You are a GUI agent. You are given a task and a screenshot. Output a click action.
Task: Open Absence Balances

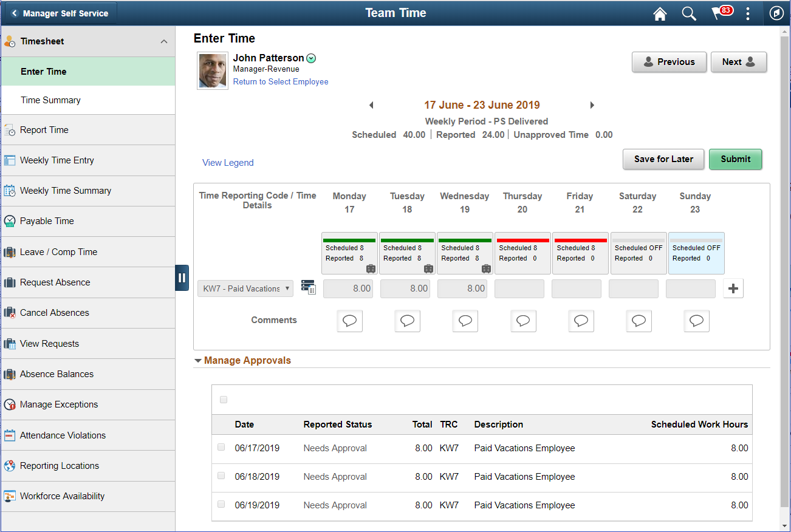point(87,374)
